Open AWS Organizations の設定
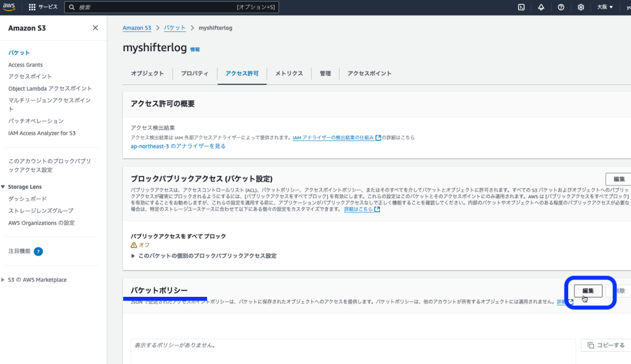Image resolution: width=631 pixels, height=364 pixels. (41, 223)
